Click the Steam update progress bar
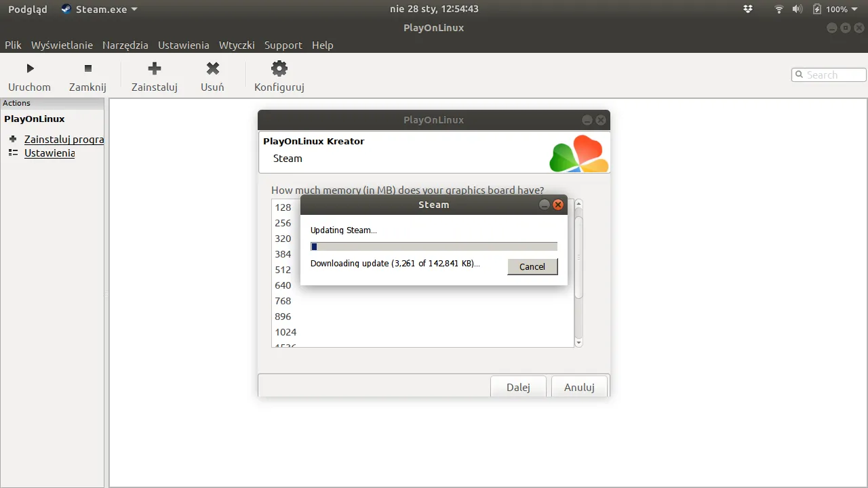The height and width of the screenshot is (488, 868). 434,247
